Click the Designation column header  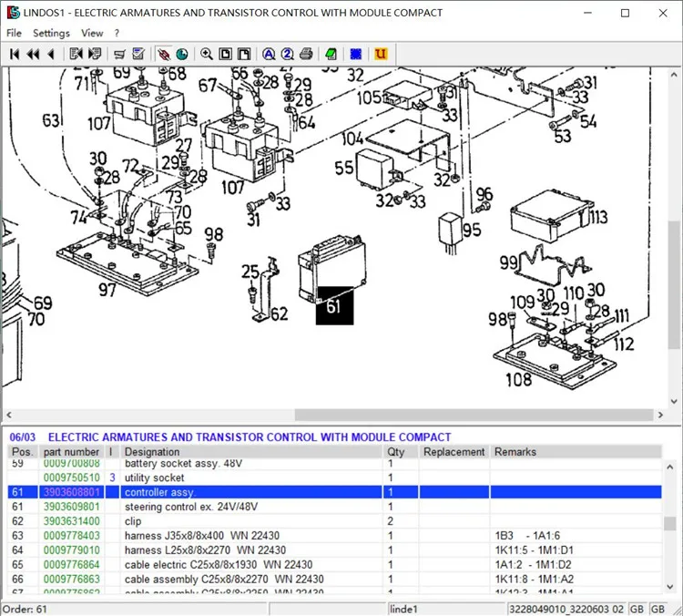coord(152,452)
